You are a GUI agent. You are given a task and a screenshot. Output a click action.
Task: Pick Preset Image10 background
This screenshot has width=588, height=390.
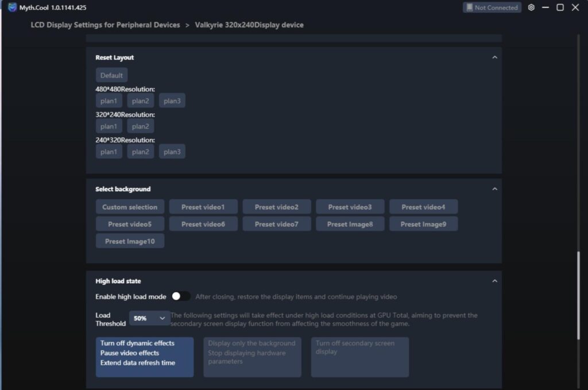tap(130, 241)
